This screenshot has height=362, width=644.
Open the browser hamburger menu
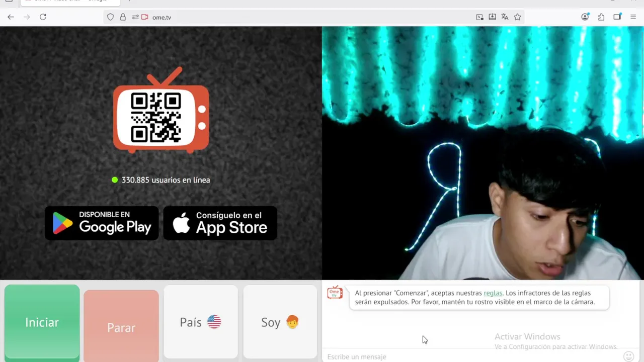click(x=633, y=17)
